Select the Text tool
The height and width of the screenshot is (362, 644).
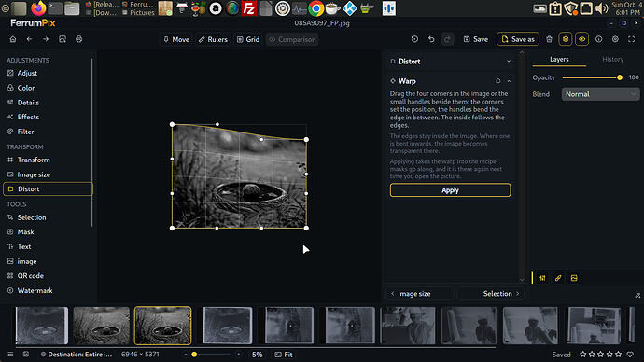click(x=48, y=246)
